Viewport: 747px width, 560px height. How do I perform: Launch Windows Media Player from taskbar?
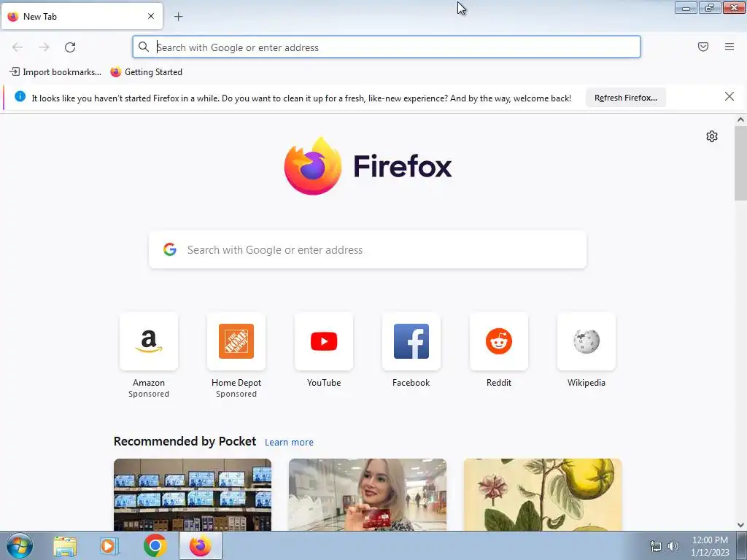pyautogui.click(x=109, y=546)
